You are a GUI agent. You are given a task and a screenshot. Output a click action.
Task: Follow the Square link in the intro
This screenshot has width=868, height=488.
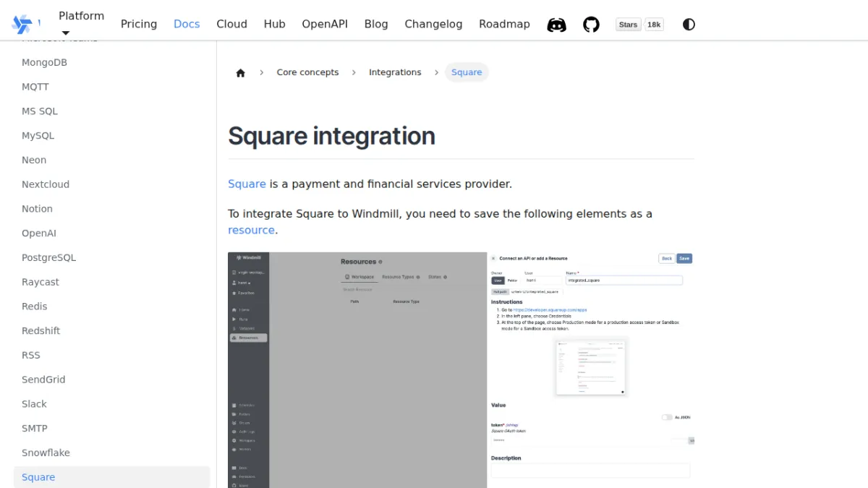tap(247, 184)
